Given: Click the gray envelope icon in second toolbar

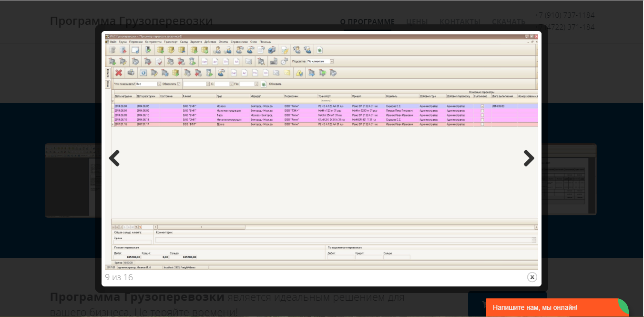Looking at the screenshot, I should coord(248,61).
